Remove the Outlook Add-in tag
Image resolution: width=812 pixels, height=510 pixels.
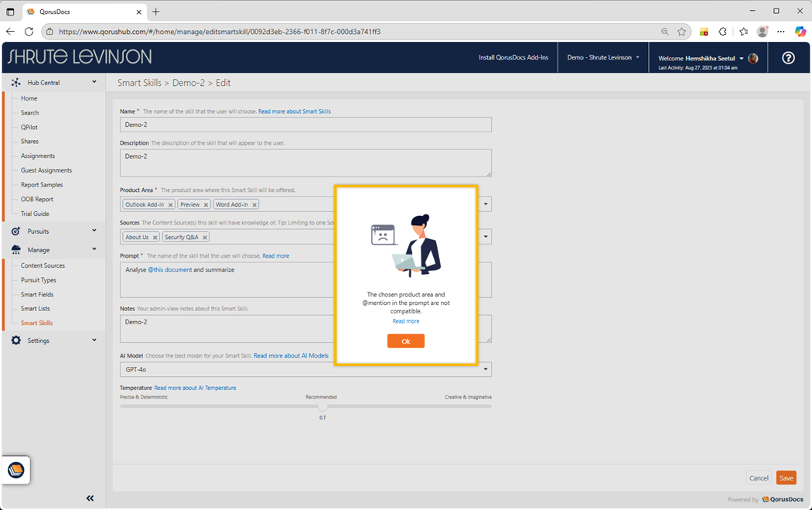coord(170,205)
